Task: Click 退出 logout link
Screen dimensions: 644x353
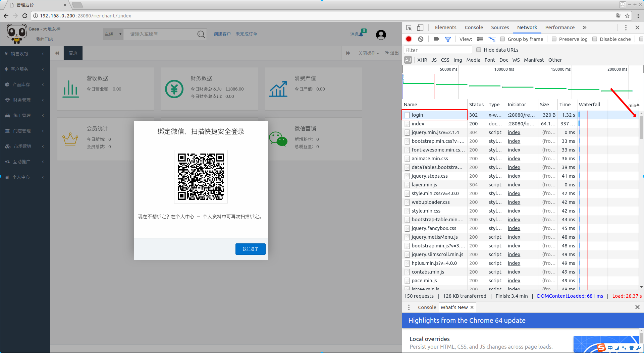Action: pyautogui.click(x=392, y=53)
